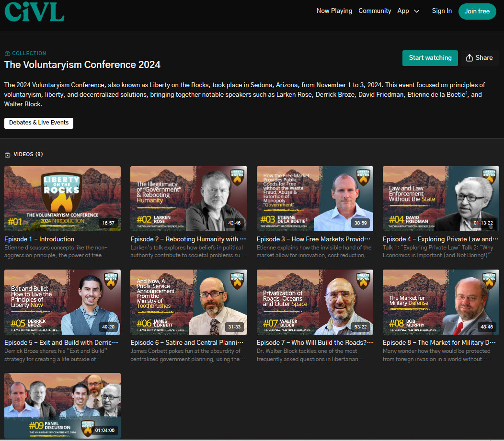Open the Derrick Broze #05 thumbnail

pos(62,302)
